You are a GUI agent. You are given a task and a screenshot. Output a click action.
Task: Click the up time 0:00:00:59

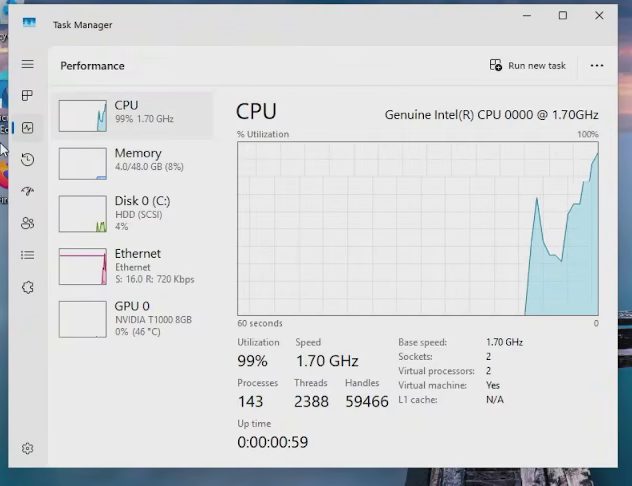(x=272, y=442)
